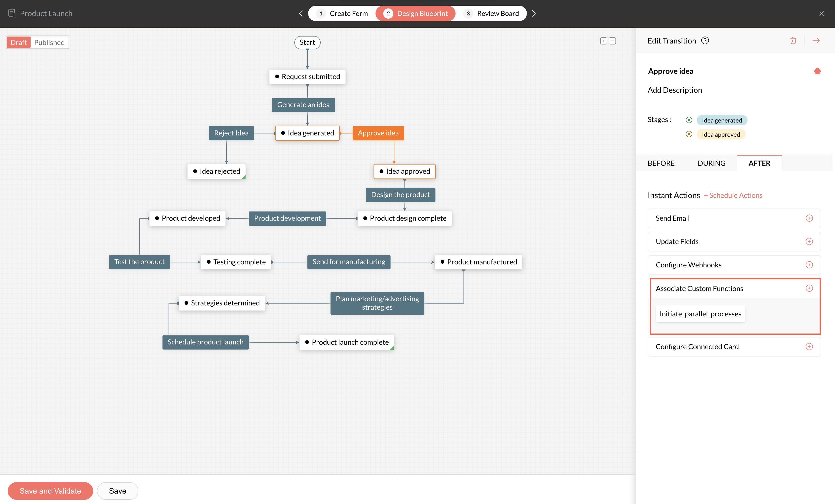The image size is (835, 504).
Task: Open the Edit Transition help icon
Action: pos(705,41)
